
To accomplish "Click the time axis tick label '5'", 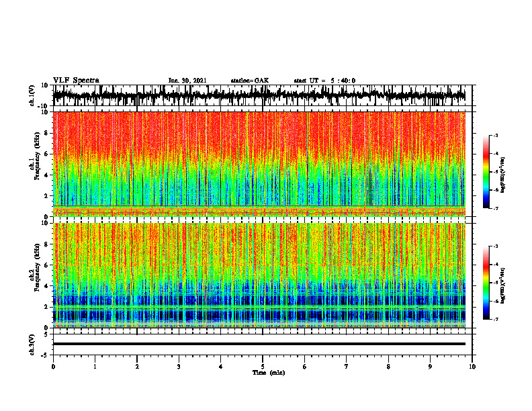I will [263, 367].
